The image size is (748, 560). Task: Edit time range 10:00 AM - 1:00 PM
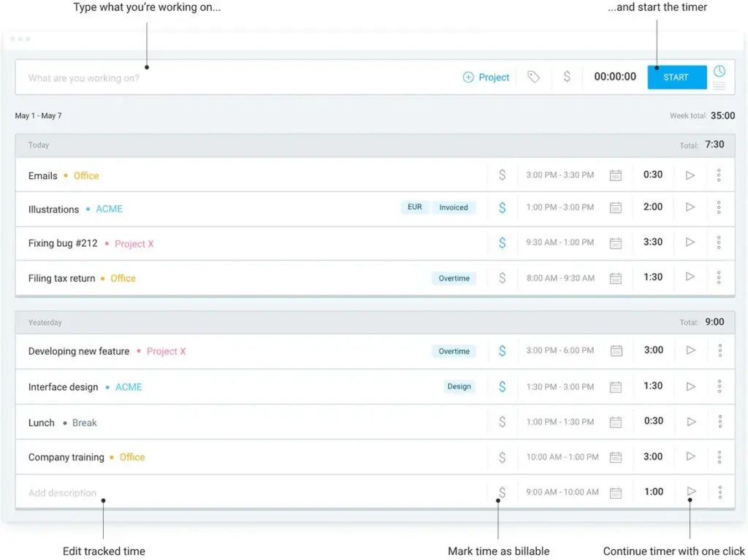[562, 457]
